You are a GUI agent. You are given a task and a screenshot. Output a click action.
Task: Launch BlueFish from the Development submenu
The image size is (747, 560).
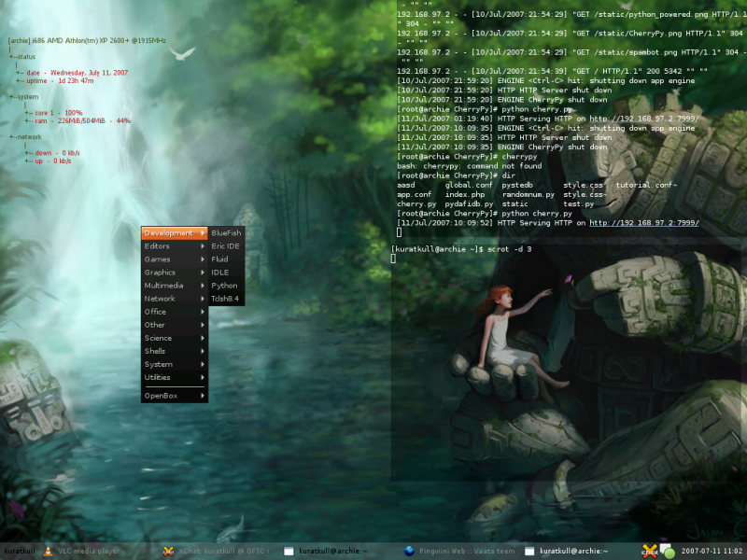tap(226, 232)
